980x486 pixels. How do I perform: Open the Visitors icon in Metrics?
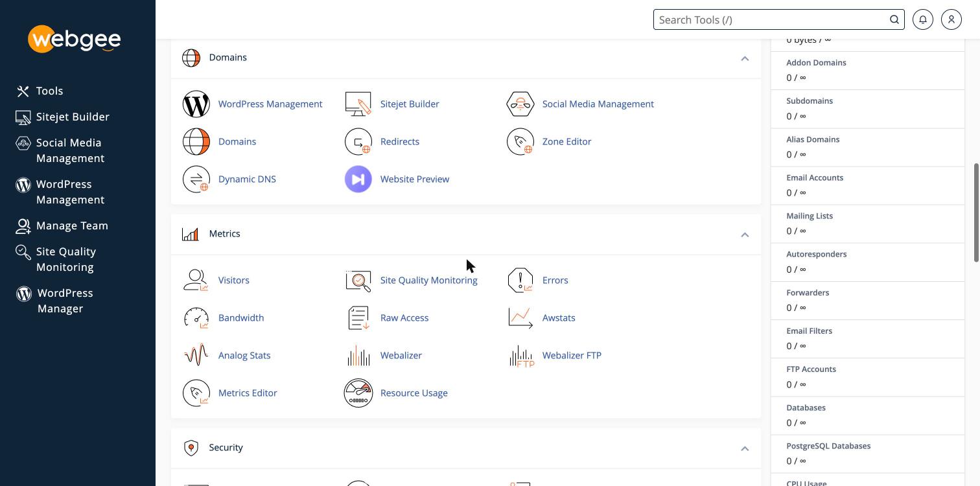click(196, 280)
